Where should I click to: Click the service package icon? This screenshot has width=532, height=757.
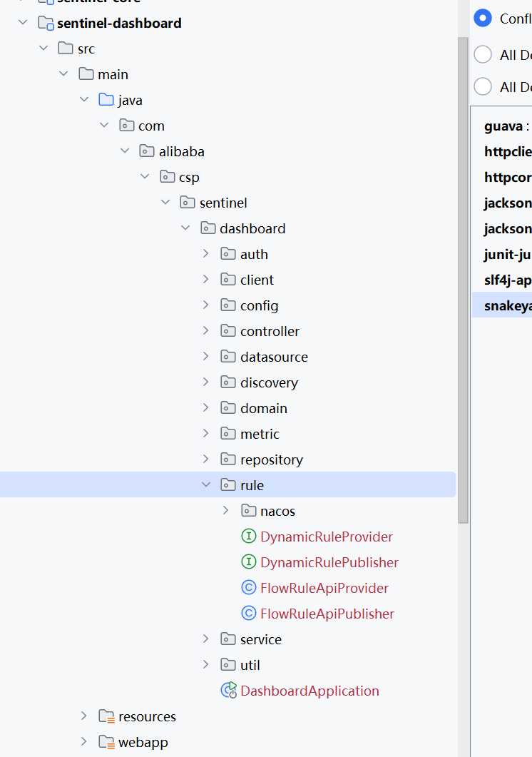(x=228, y=639)
